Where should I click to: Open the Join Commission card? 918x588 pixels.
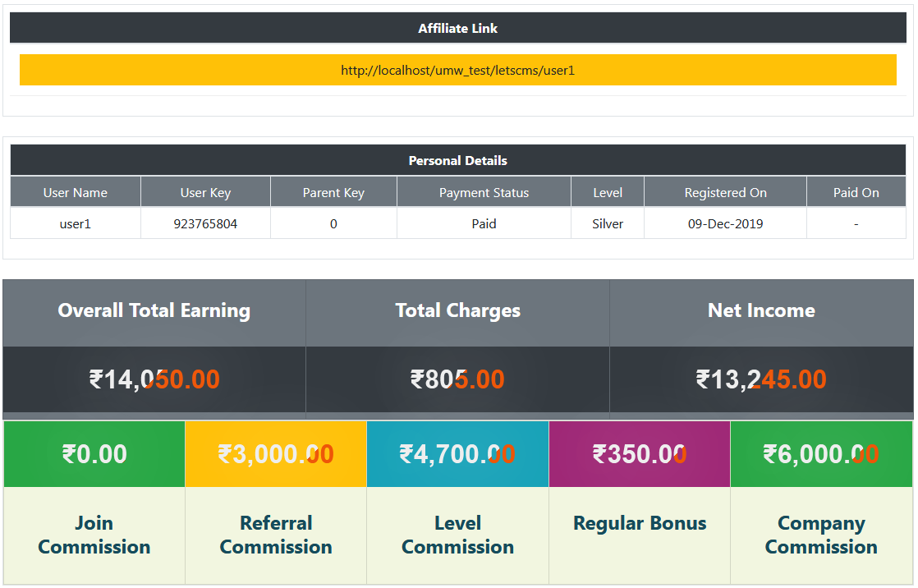94,535
